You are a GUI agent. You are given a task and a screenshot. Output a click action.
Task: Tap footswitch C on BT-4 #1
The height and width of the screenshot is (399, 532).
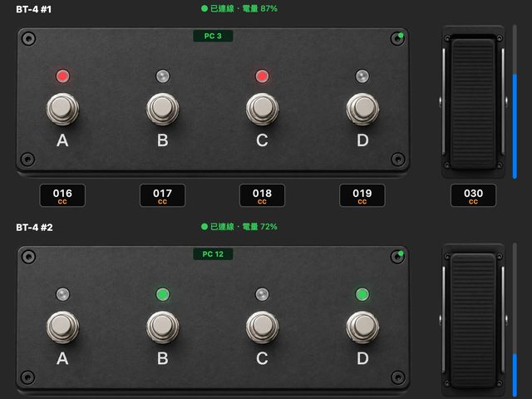pos(263,109)
